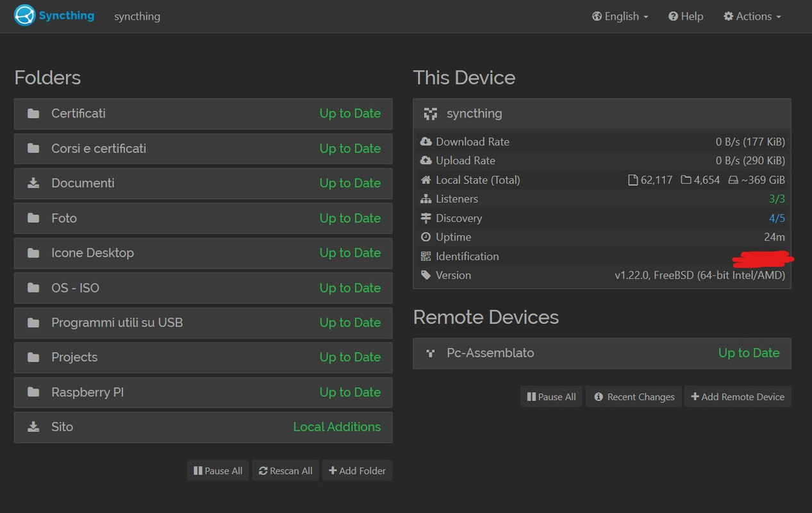This screenshot has height=513, width=812.
Task: Click the folder icon beside Programmi utili su USB
Action: (33, 323)
